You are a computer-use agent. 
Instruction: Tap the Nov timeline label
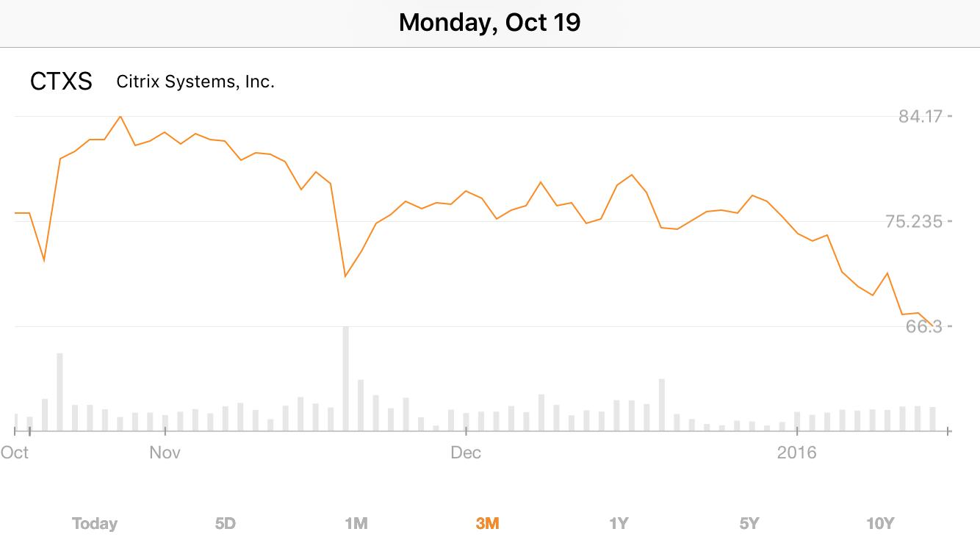click(x=165, y=452)
